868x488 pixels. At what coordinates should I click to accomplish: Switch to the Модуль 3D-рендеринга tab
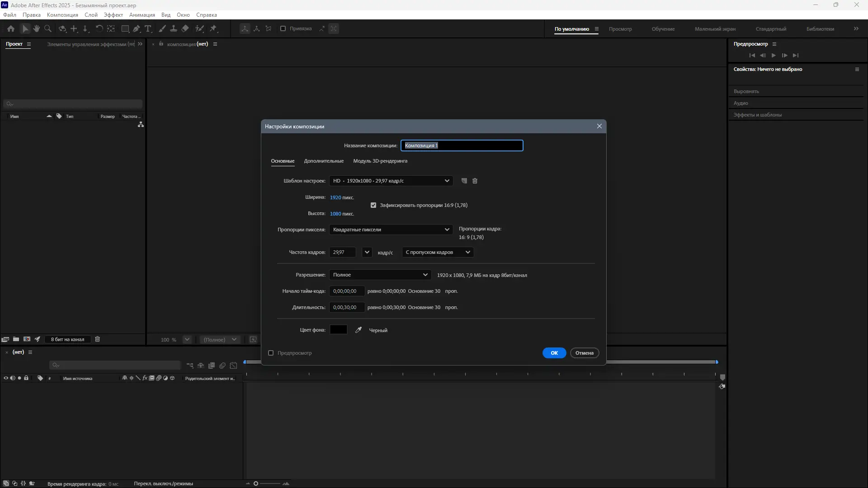[x=380, y=161]
